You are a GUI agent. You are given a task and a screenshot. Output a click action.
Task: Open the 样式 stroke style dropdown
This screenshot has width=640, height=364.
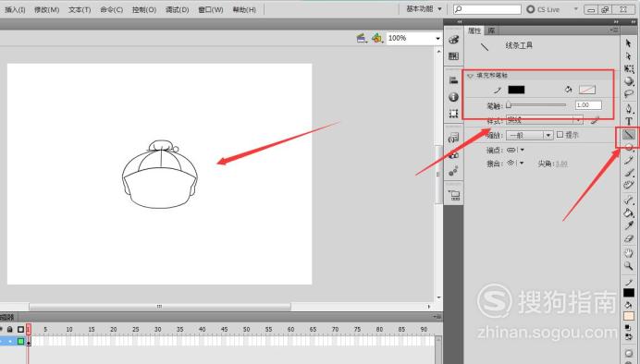click(545, 120)
